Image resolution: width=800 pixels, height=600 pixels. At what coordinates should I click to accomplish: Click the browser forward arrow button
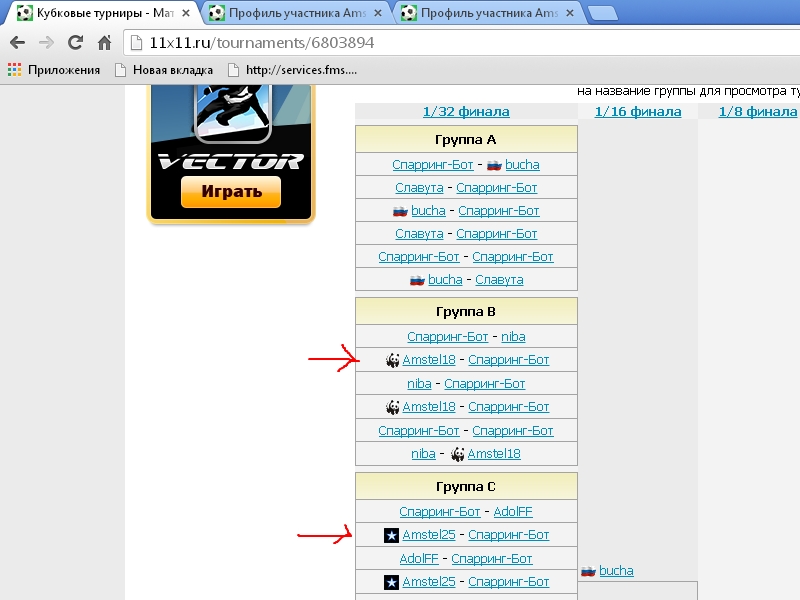pyautogui.click(x=46, y=43)
